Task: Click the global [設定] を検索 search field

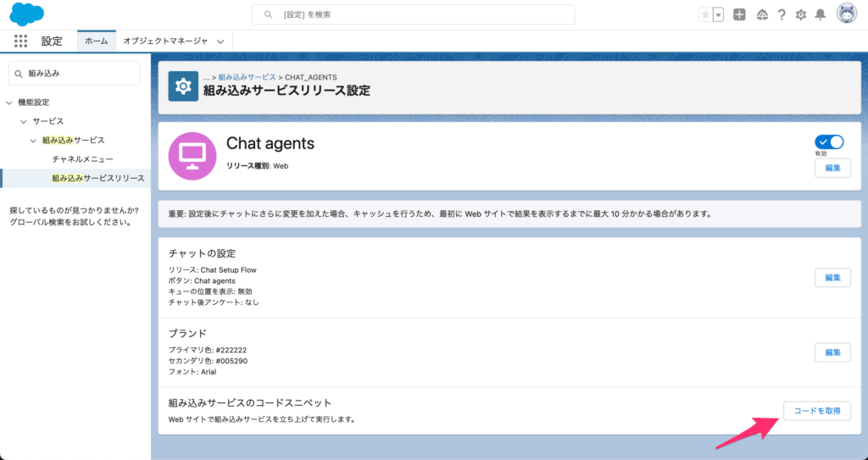Action: pyautogui.click(x=413, y=14)
